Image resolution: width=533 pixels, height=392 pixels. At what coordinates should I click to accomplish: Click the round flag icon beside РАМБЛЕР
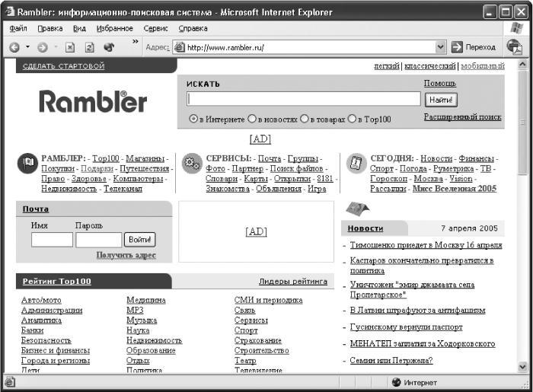pos(27,164)
